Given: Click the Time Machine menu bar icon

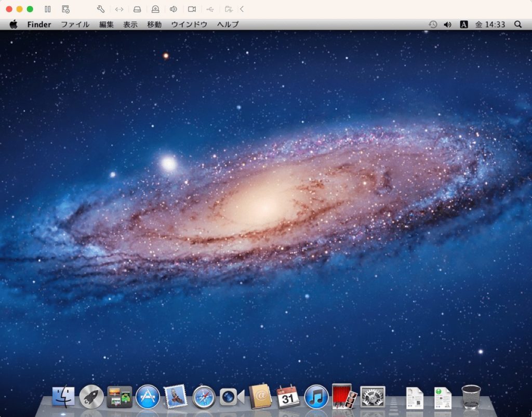Looking at the screenshot, I should (433, 24).
